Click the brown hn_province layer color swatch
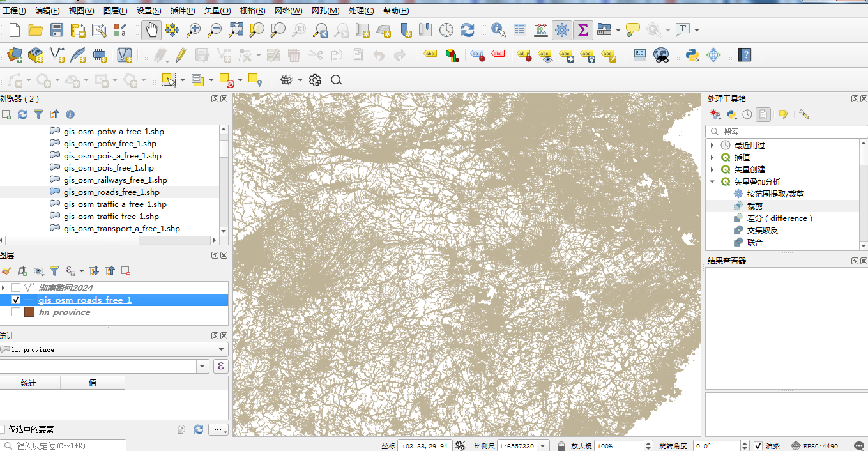This screenshot has height=451, width=868. click(29, 312)
